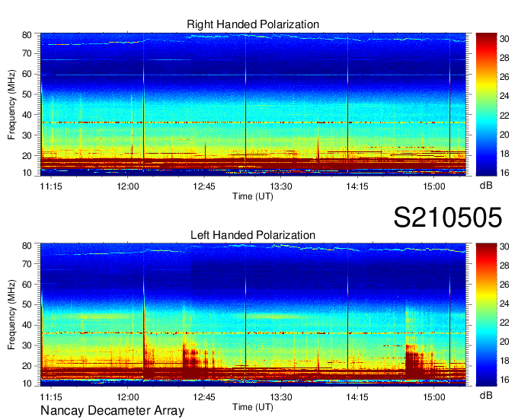Click the 16 dB label on Right Handed colorbar
The width and height of the screenshot is (518, 420).
504,172
